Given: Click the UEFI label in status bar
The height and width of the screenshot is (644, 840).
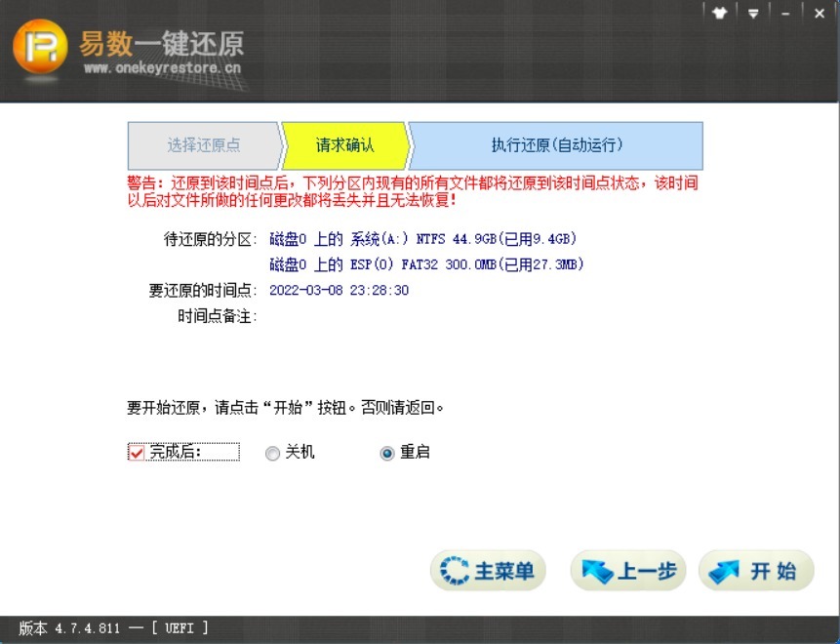Looking at the screenshot, I should click(180, 628).
